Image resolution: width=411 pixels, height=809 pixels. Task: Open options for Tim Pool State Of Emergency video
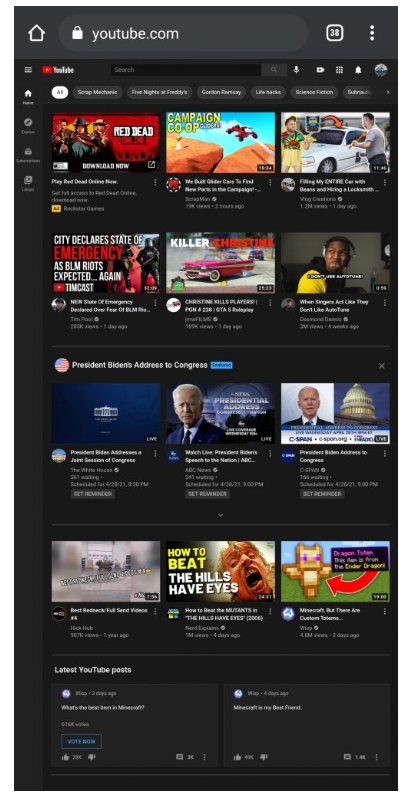(x=155, y=302)
